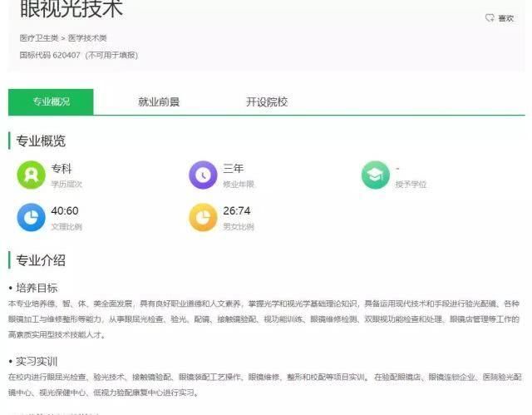Click the 专科 education level value

pyautogui.click(x=62, y=168)
